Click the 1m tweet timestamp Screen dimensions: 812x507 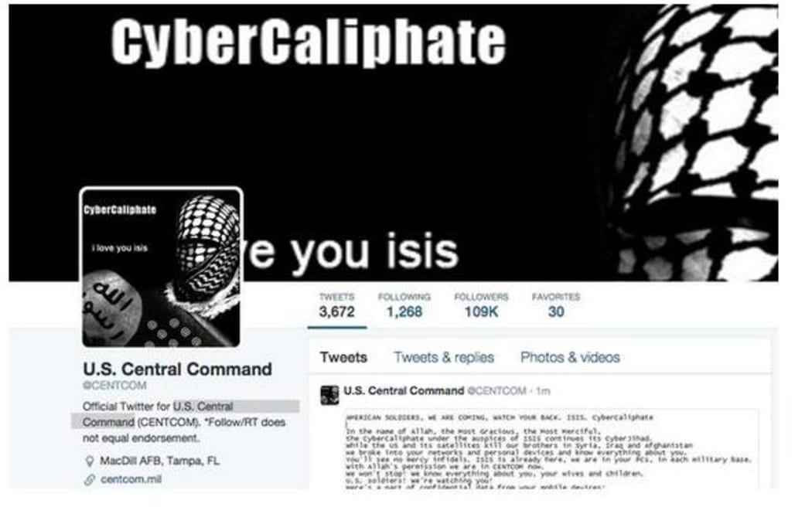(x=543, y=391)
